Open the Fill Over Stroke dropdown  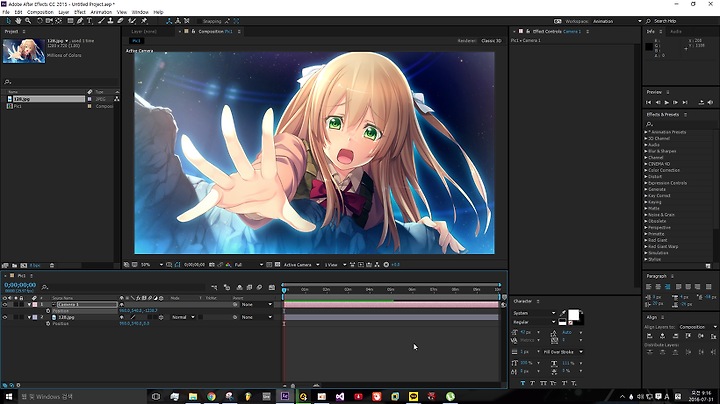[562, 352]
